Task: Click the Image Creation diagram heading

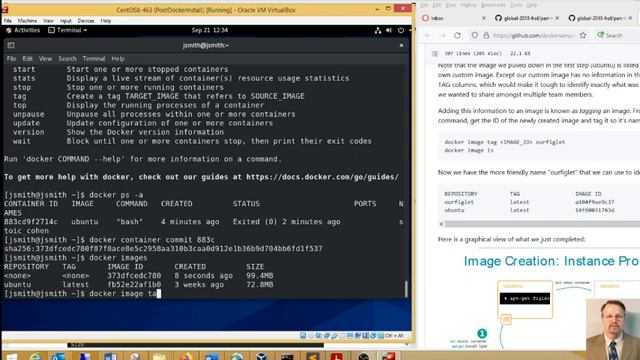Action: (x=551, y=261)
